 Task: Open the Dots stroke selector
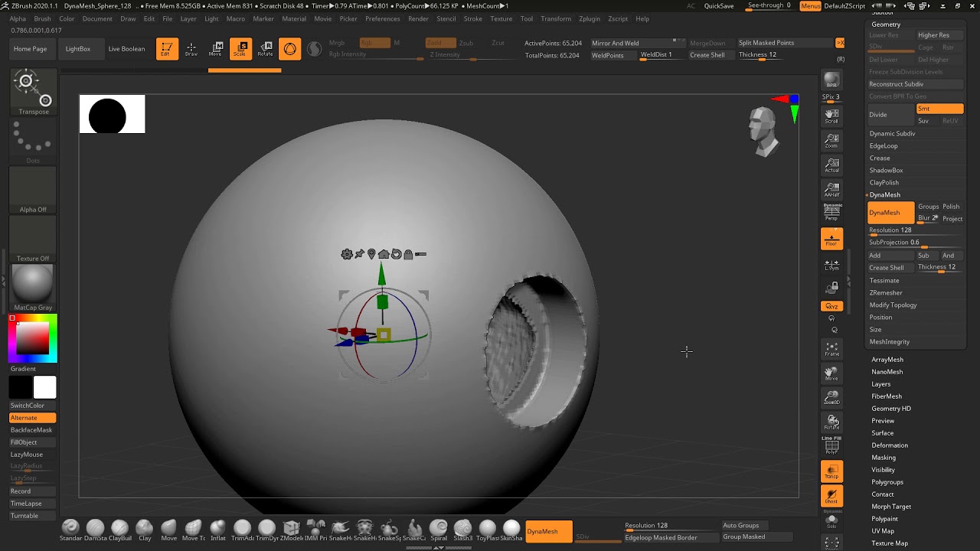(33, 142)
